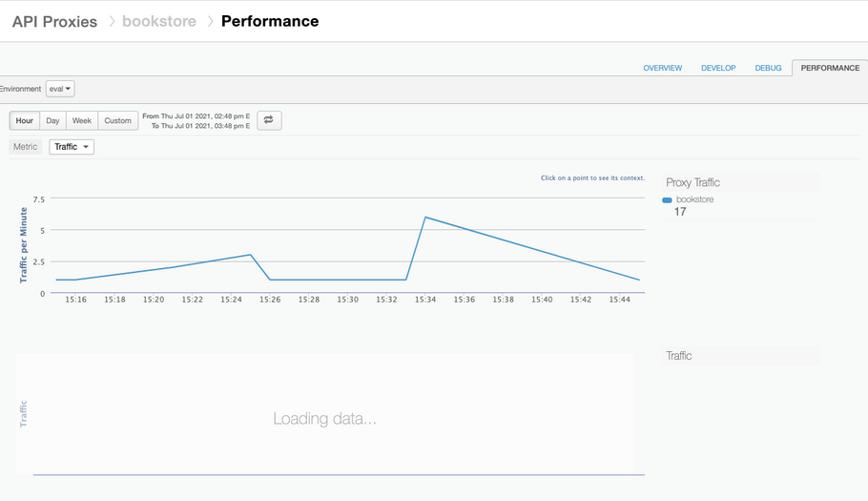
Task: Click the From/To date range text
Action: (x=196, y=121)
